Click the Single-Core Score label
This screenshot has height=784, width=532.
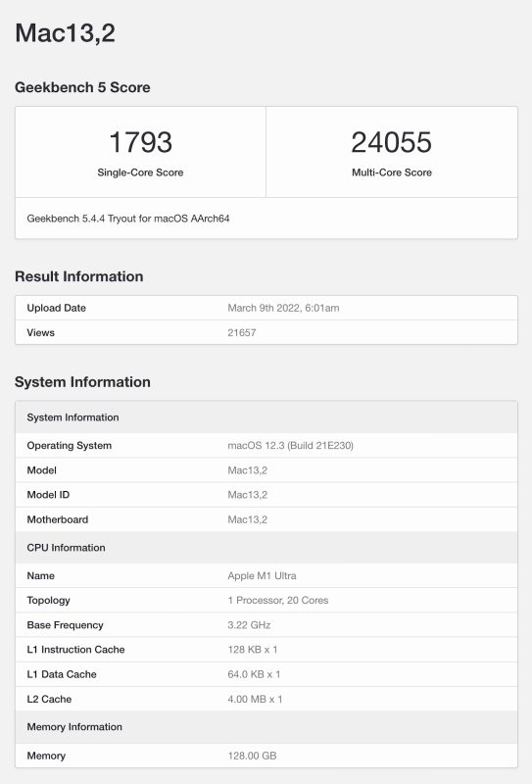pos(140,172)
